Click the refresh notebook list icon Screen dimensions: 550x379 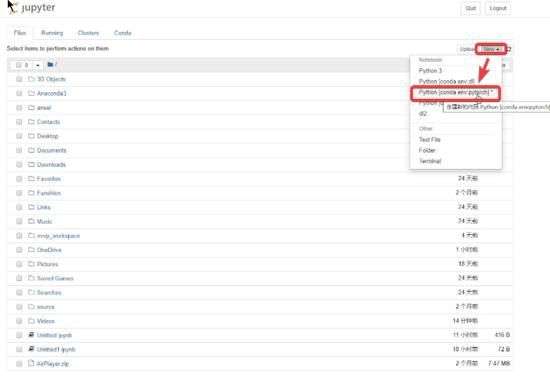point(509,49)
